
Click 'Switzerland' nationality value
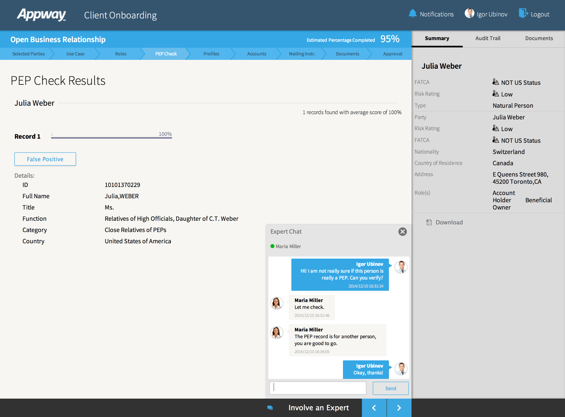(508, 152)
